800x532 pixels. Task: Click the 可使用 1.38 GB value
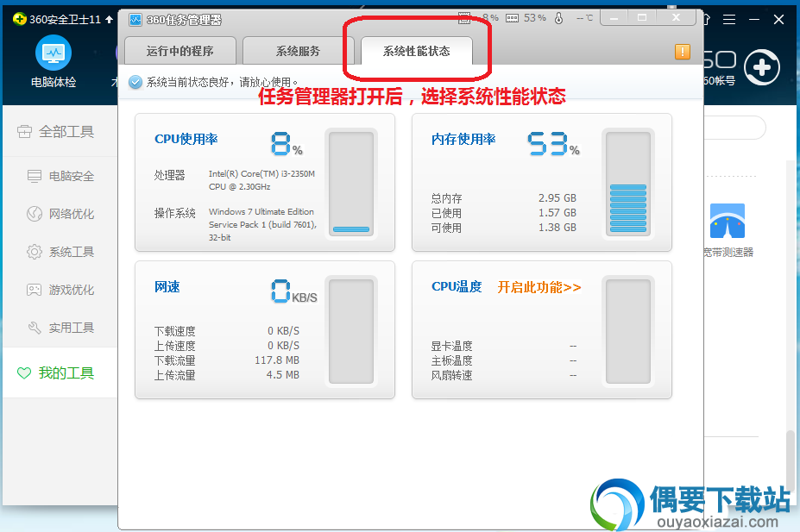click(557, 228)
